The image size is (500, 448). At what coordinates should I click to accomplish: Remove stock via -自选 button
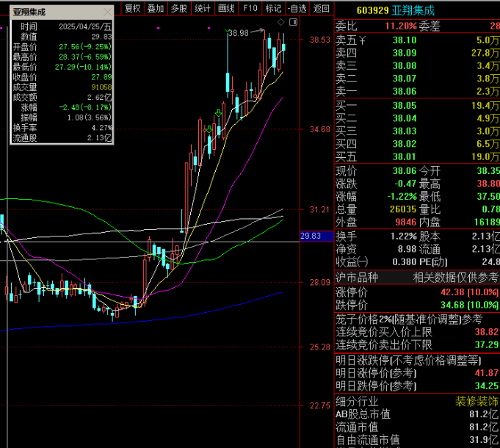click(x=297, y=8)
